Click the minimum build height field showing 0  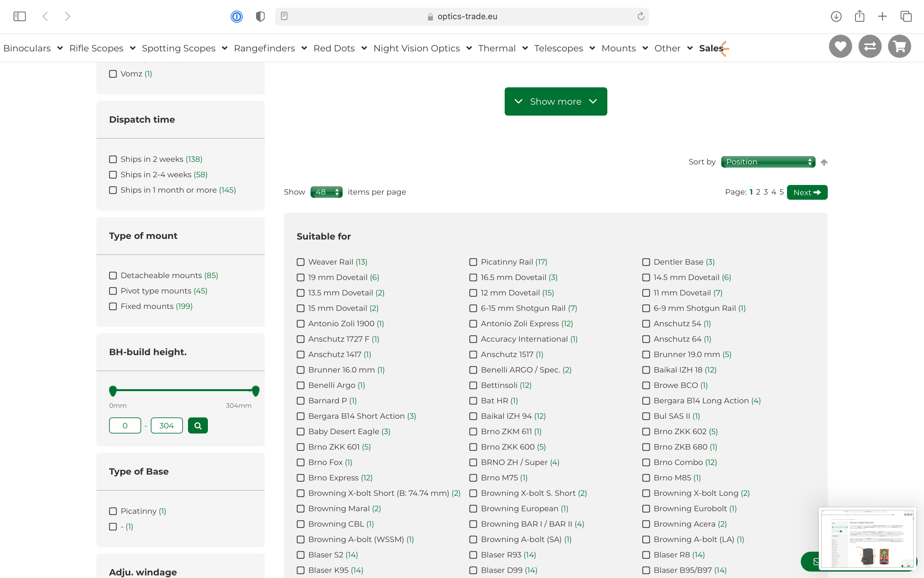(125, 425)
